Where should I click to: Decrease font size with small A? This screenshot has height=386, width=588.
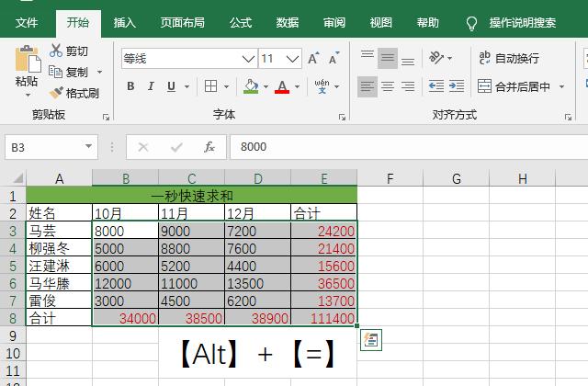[x=334, y=58]
